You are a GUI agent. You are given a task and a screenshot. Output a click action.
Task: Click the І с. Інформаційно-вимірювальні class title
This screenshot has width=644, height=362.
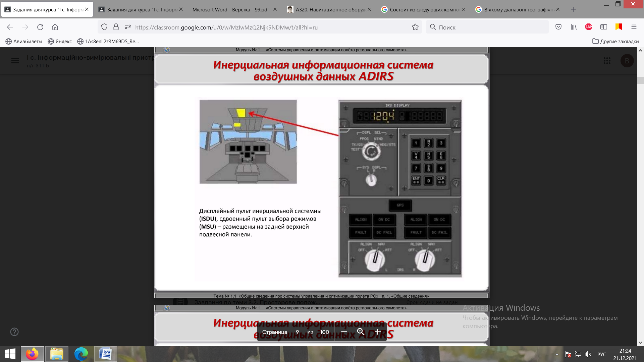point(90,57)
